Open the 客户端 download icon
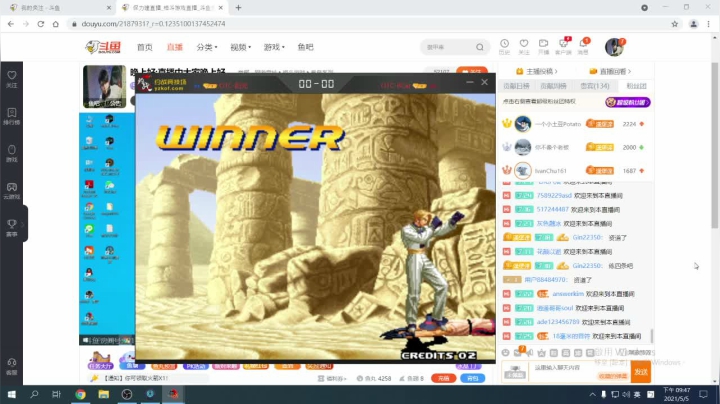The image size is (720, 404). pyautogui.click(x=563, y=46)
